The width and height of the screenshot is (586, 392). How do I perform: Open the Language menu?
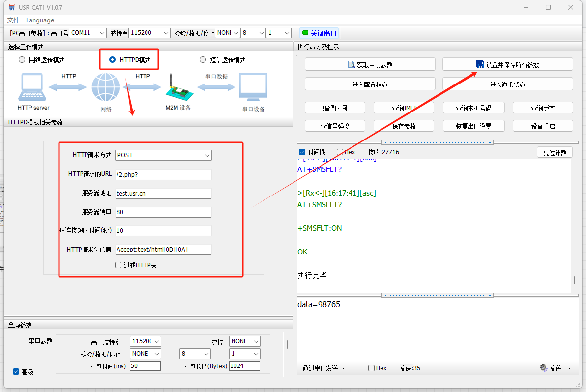coord(40,20)
